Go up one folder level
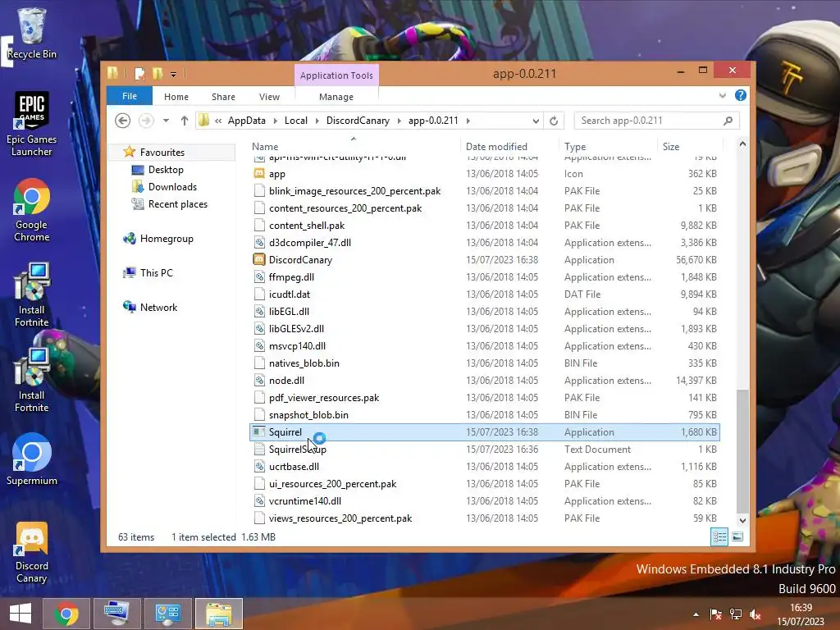 185,121
